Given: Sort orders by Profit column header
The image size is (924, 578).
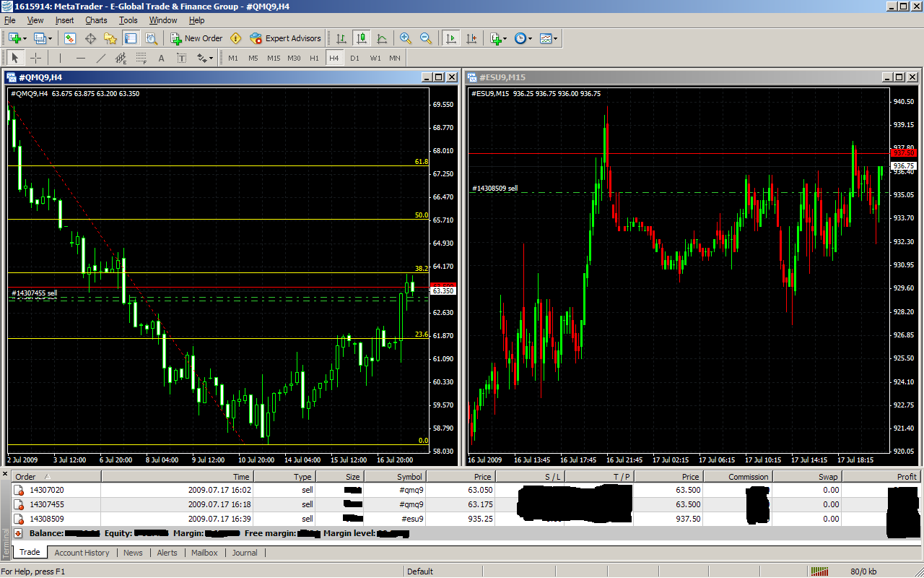Looking at the screenshot, I should click(x=880, y=477).
